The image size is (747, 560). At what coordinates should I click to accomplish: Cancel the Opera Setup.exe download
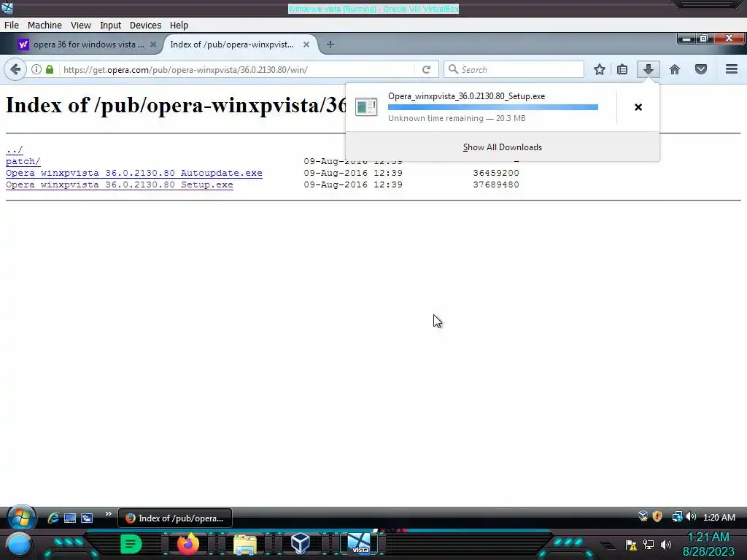[x=638, y=107]
